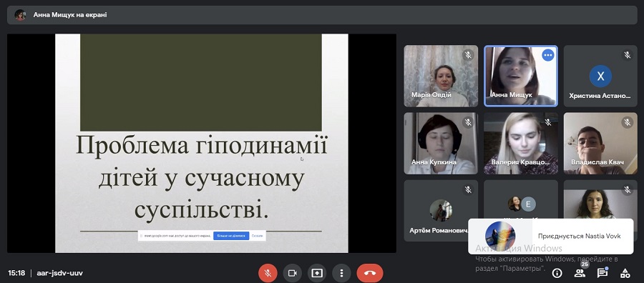
Task: Select the Владислав Квач video tile
Action: pyautogui.click(x=600, y=143)
